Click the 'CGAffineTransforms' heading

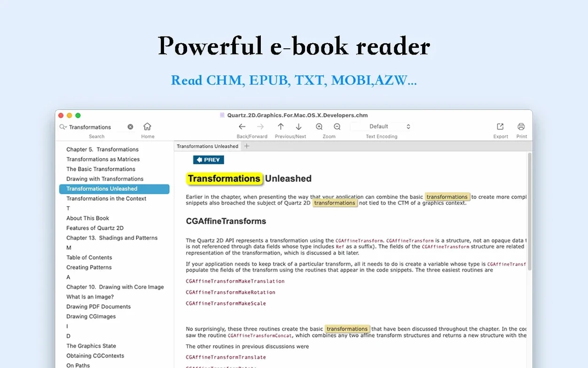226,221
